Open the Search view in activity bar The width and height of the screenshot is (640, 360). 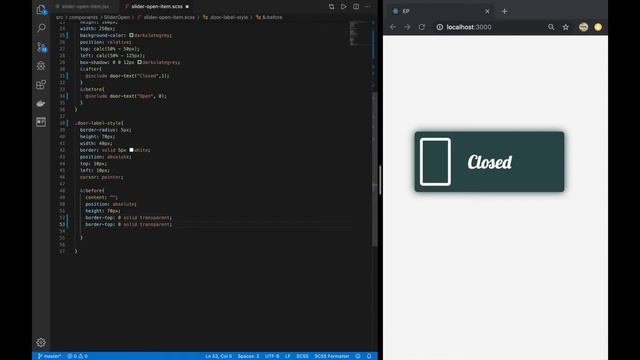(41, 28)
